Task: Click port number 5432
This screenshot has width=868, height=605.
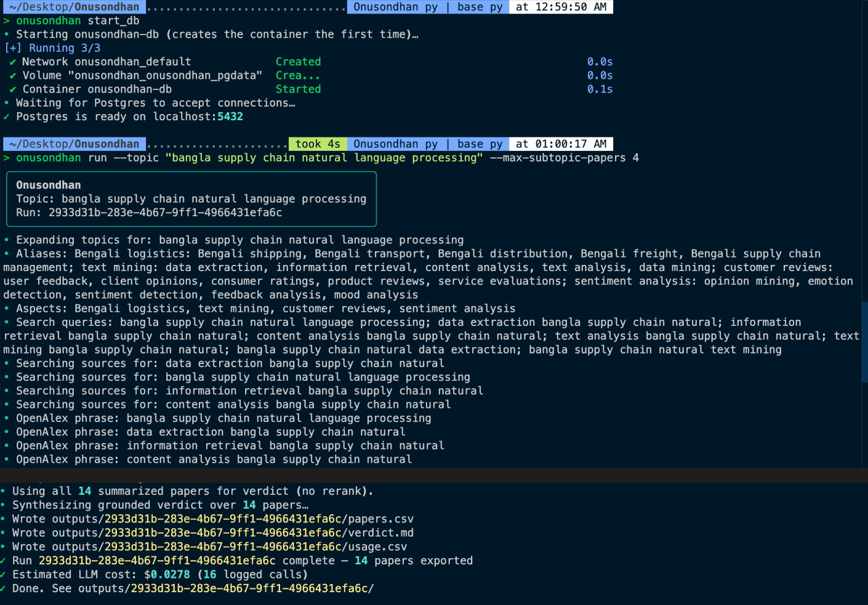Action: click(230, 116)
